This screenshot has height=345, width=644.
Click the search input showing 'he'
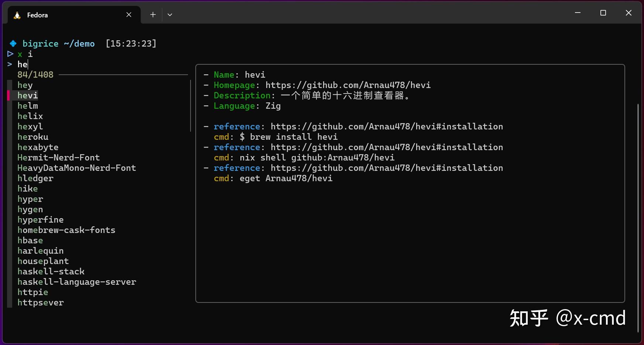click(x=22, y=64)
